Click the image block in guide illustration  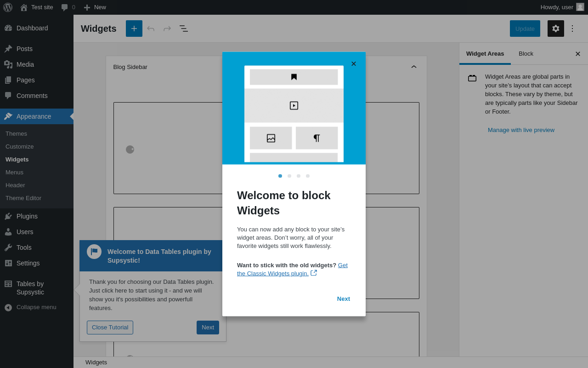[x=271, y=138]
